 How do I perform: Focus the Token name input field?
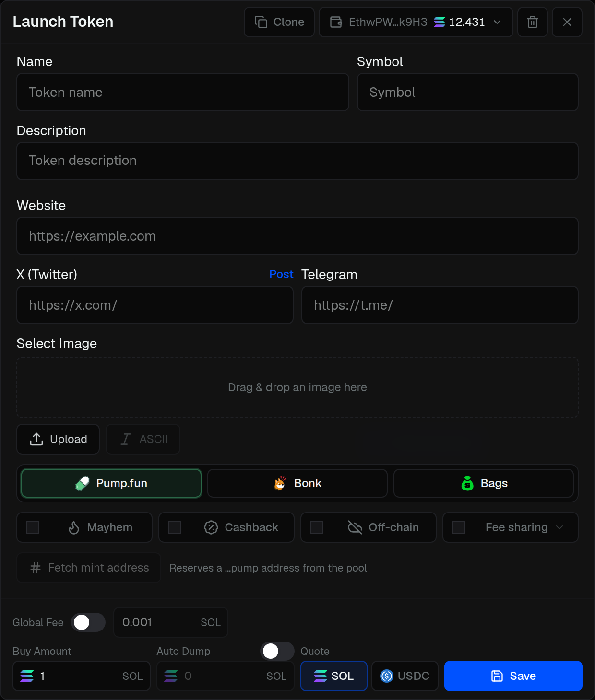click(183, 92)
